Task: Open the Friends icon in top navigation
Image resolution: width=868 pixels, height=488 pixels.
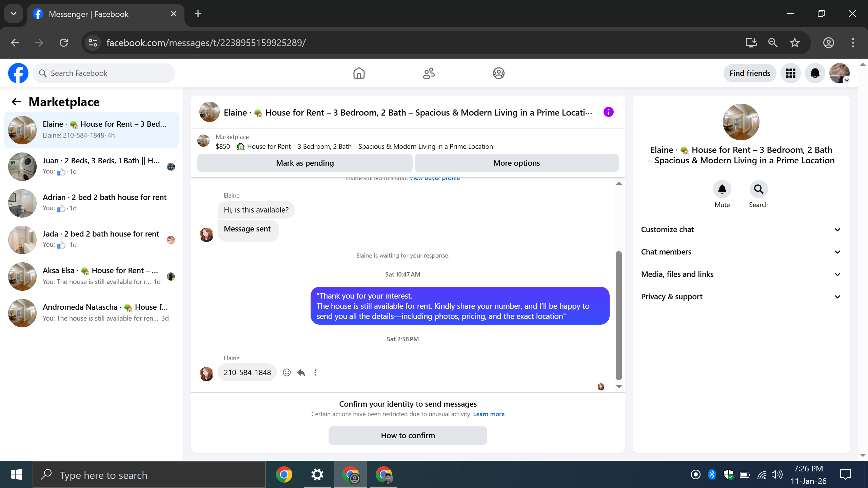Action: (x=429, y=73)
